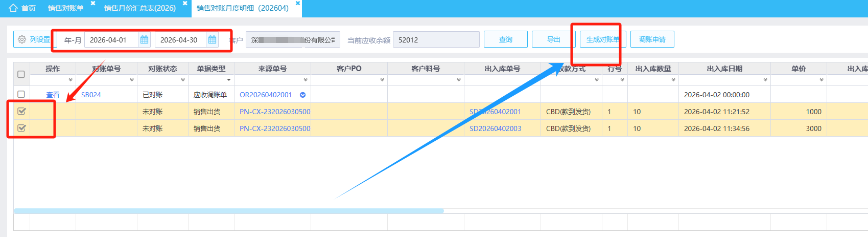Close the 销售对账月度明细 (202604) tab

298,3
